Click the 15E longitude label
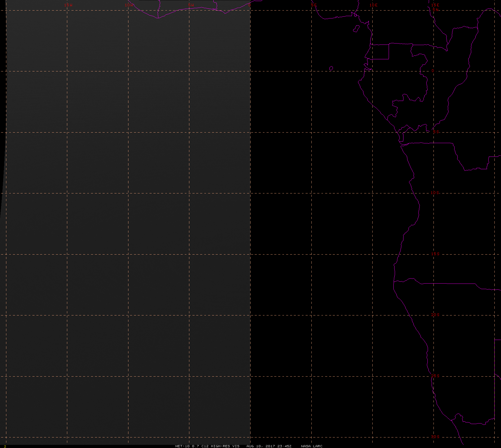Viewport: 501px width, 448px height. [435, 5]
